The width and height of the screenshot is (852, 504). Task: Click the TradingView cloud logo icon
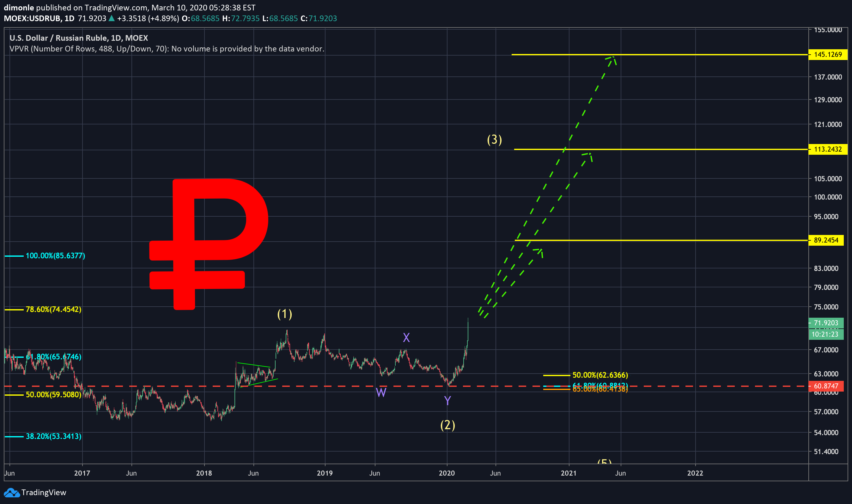(12, 492)
